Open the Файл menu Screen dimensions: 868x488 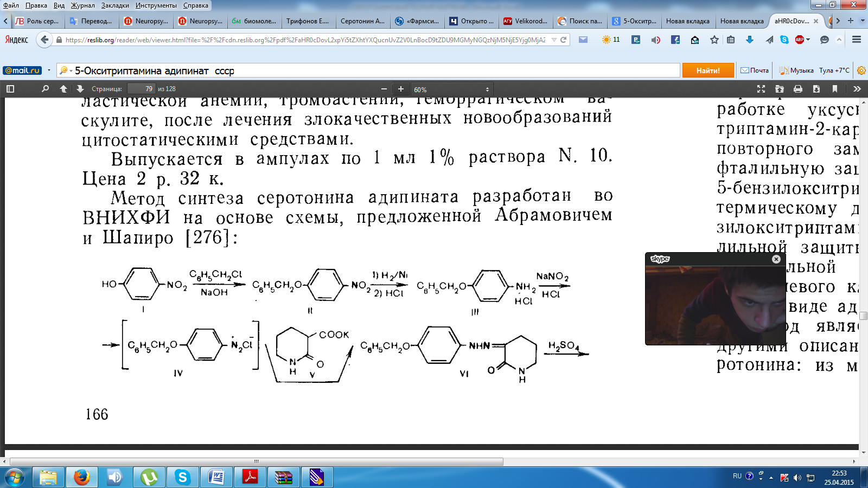point(11,5)
